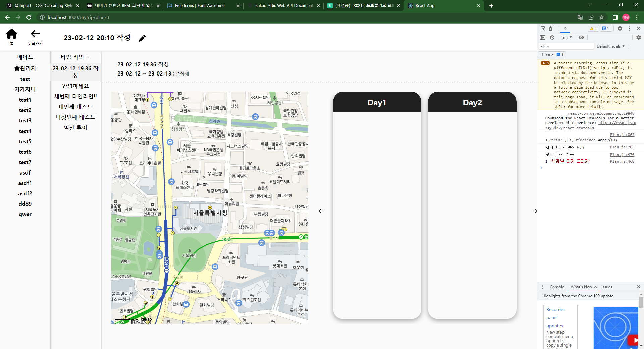Click the 뒤로가기 back arrow icon
644x349 pixels.
[35, 34]
